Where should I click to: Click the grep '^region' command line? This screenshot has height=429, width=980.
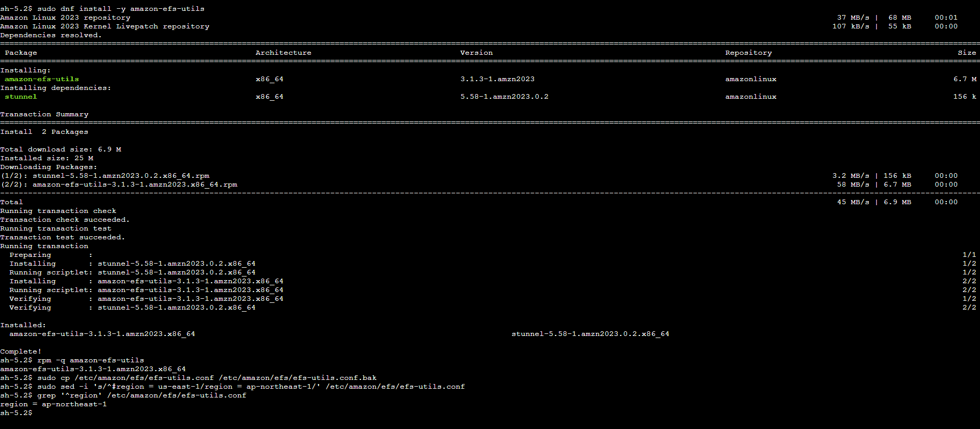click(x=123, y=395)
